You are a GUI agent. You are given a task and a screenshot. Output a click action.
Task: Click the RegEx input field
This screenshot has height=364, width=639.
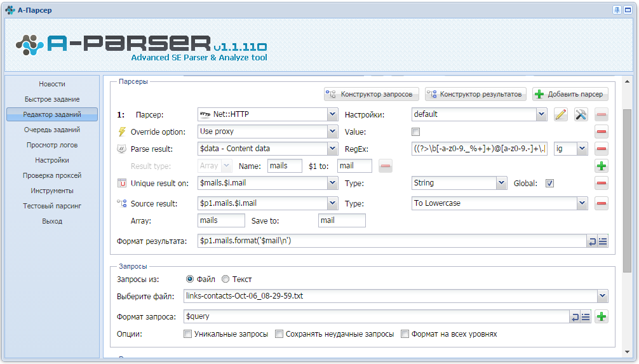pos(480,149)
